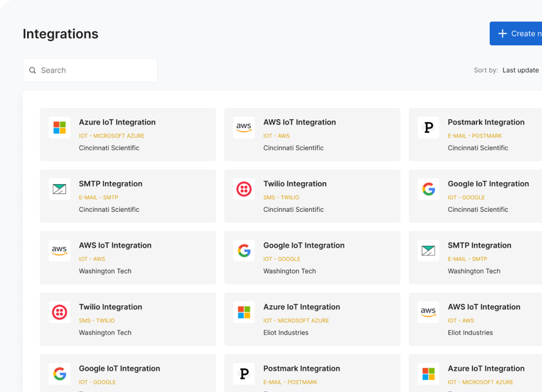Image resolution: width=542 pixels, height=392 pixels.
Task: Open SMTP Integration for Cincinnati Scientific
Action: tap(128, 196)
